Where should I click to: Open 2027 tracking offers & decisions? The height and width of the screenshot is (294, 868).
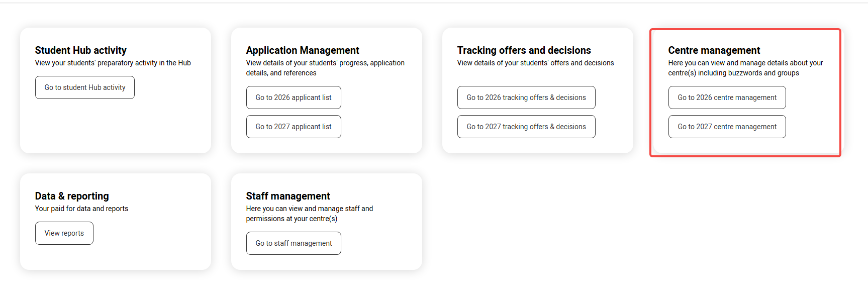(526, 127)
